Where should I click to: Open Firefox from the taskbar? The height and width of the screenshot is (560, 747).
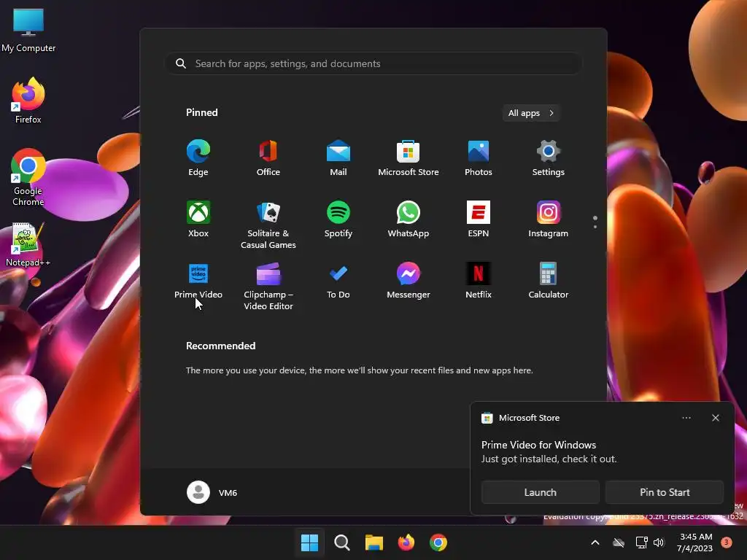coord(406,542)
